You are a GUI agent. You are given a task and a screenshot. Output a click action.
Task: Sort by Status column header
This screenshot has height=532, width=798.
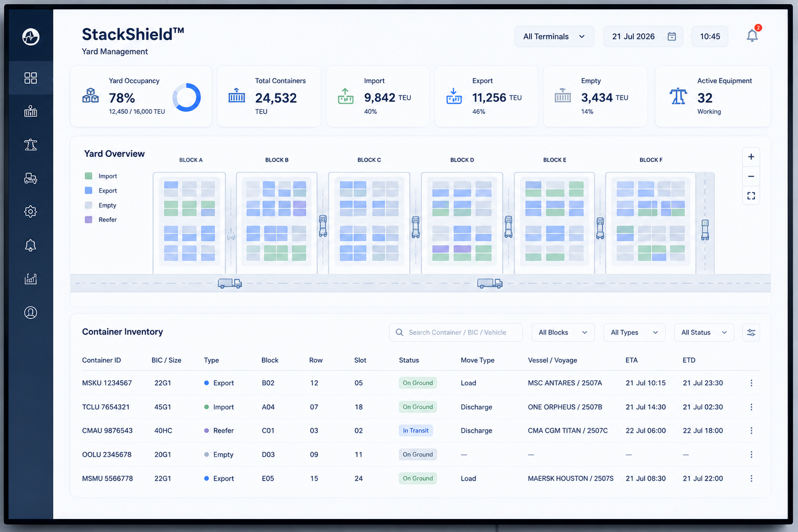[x=409, y=360]
